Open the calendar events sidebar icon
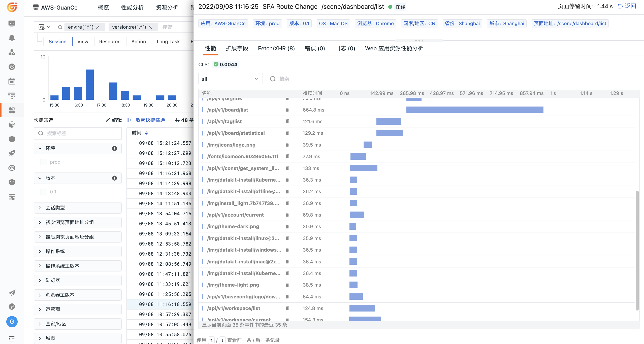The image size is (644, 344). coord(12,81)
